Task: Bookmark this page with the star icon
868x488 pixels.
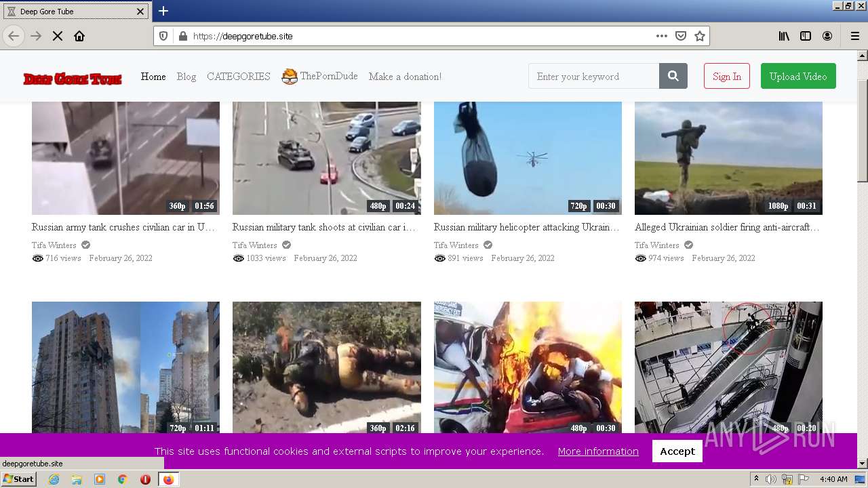Action: pos(700,36)
